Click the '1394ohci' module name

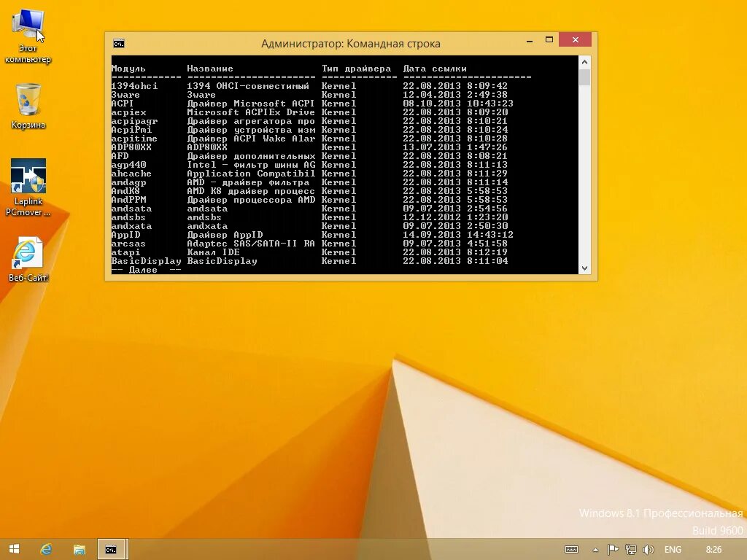tap(134, 86)
